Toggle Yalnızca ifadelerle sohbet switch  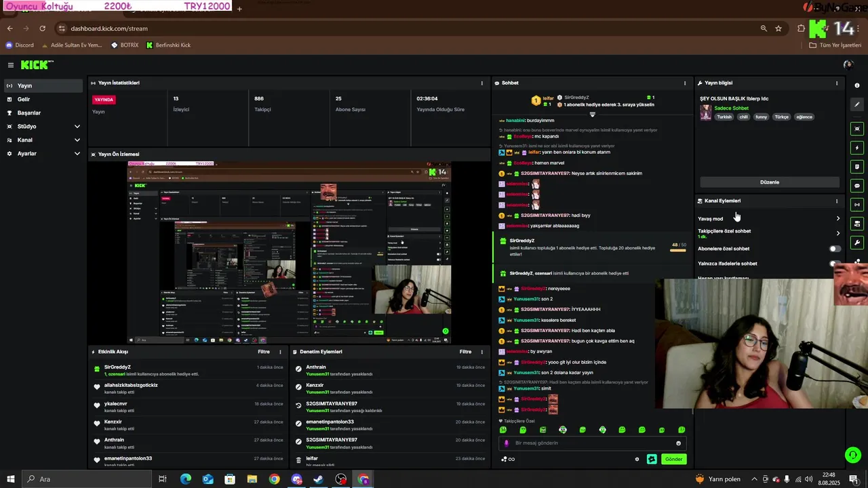835,264
